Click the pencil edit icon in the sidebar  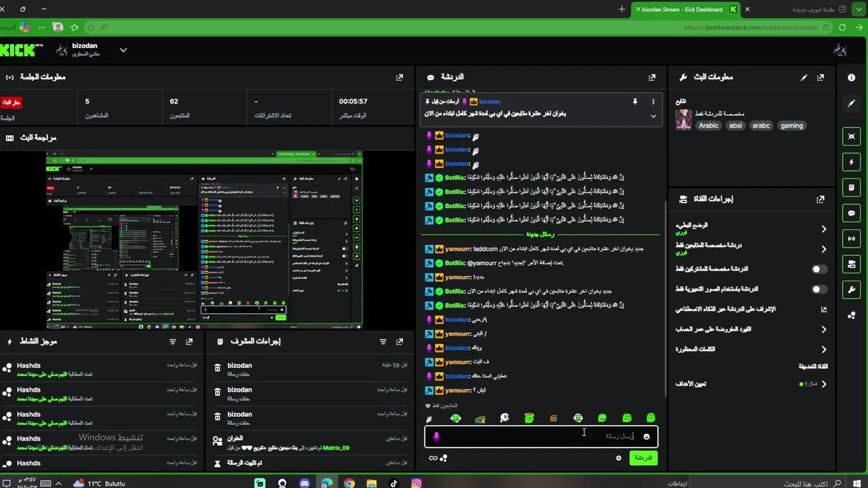click(x=852, y=104)
